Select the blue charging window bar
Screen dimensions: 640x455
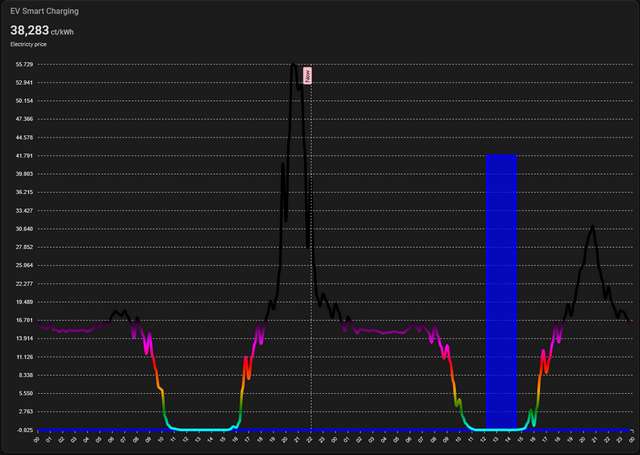pos(501,291)
